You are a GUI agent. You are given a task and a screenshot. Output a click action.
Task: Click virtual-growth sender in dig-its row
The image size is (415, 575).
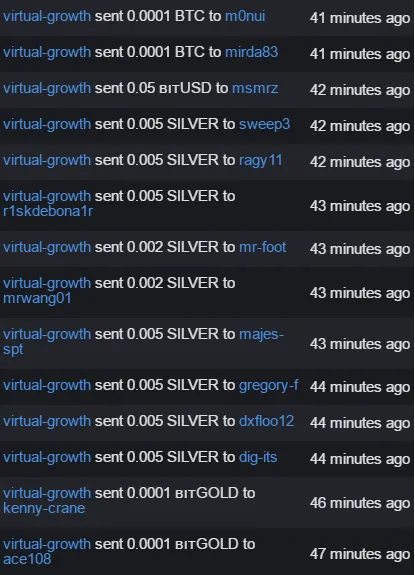click(x=47, y=457)
